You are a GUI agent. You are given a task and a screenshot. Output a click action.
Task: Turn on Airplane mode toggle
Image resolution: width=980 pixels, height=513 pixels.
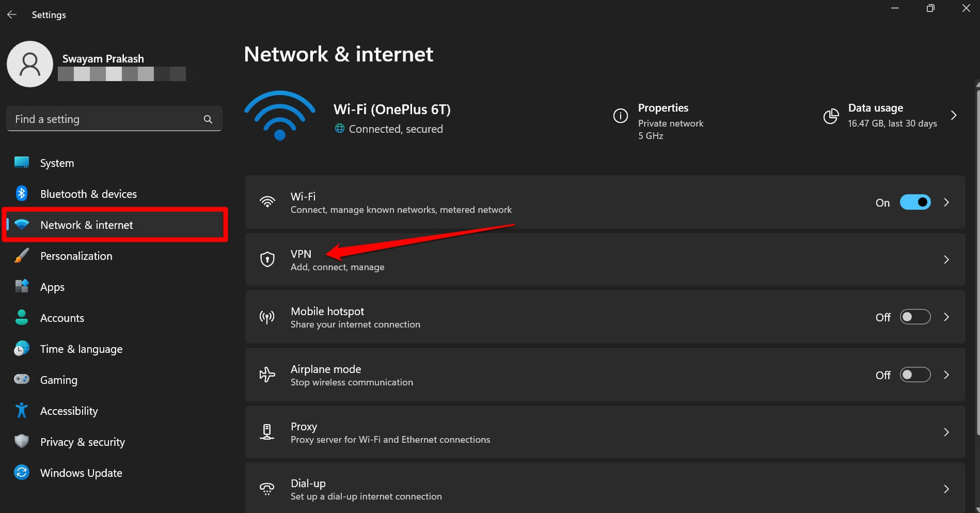(915, 375)
